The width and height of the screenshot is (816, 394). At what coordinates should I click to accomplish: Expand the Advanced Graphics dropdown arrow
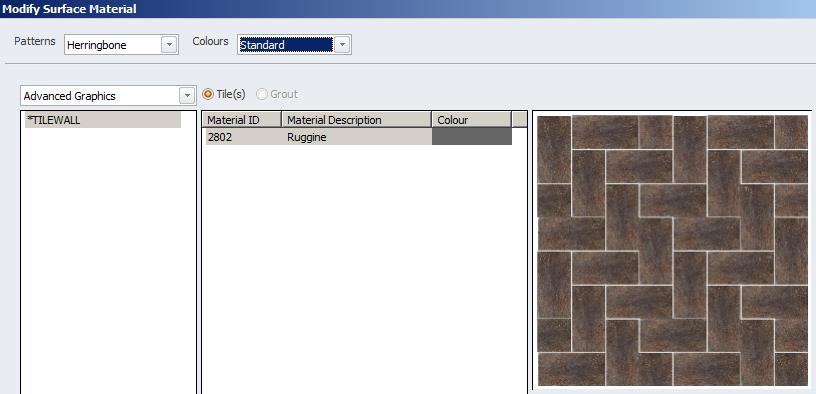coord(186,96)
